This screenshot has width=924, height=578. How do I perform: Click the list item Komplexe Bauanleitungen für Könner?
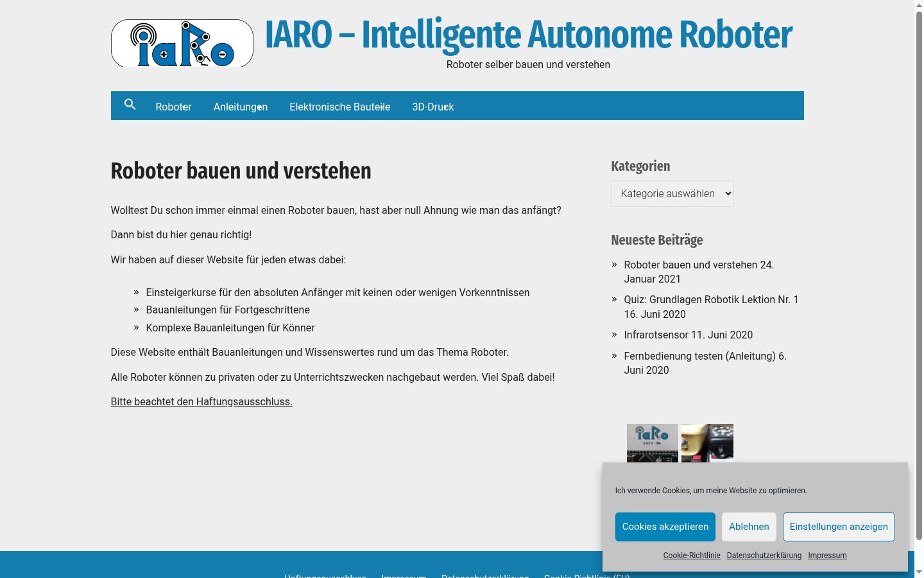(x=230, y=328)
